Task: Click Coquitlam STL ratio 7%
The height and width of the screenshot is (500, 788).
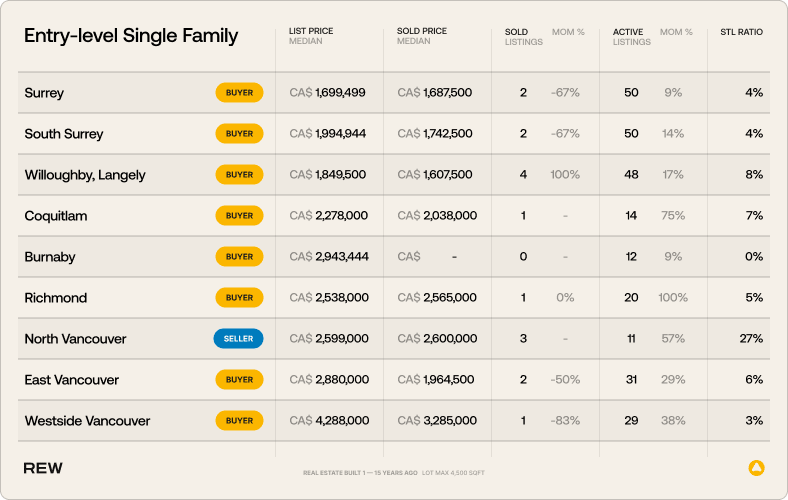Action: [754, 216]
